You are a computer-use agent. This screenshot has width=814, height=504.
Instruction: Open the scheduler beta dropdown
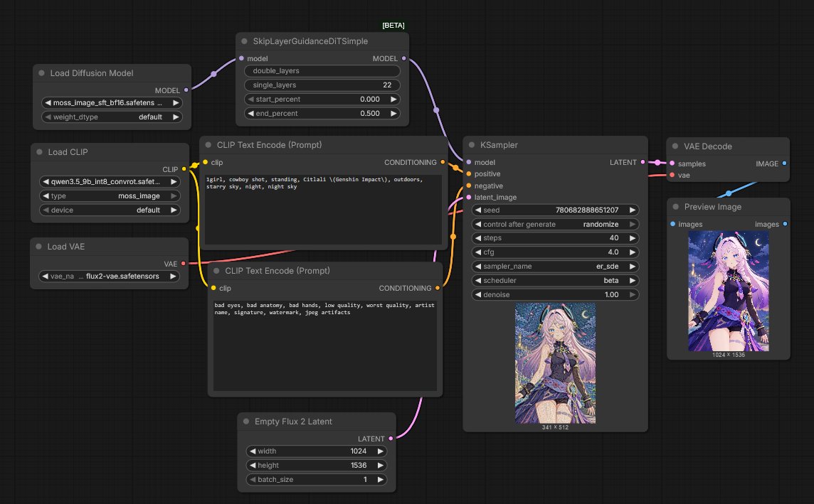click(555, 281)
